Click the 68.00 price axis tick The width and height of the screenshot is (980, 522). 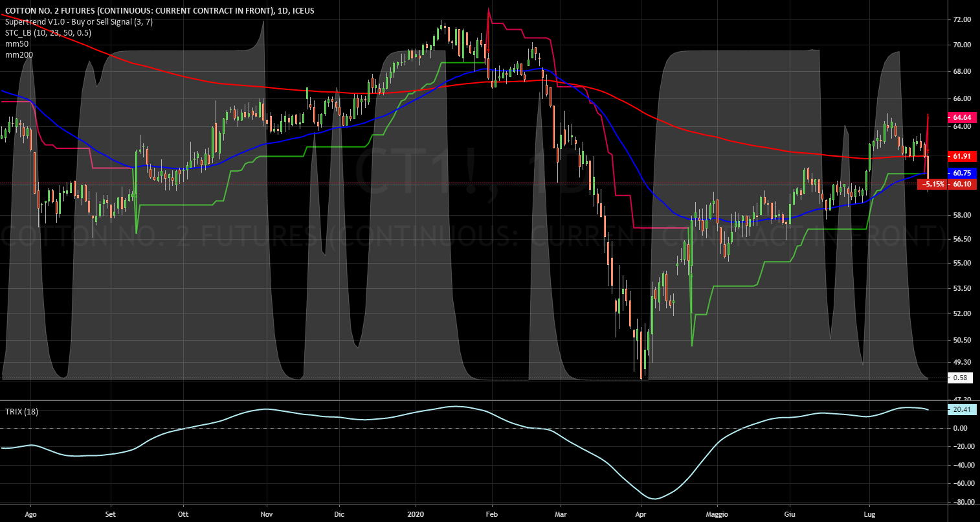[x=961, y=71]
